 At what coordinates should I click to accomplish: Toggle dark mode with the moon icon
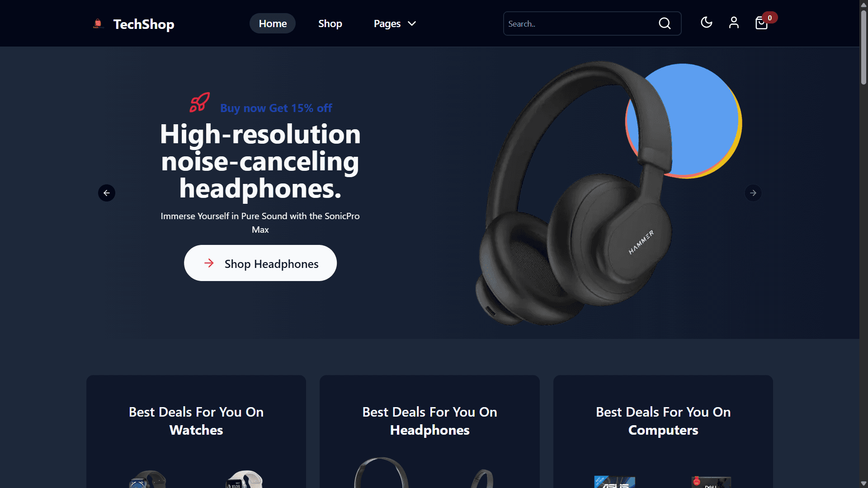(x=706, y=23)
